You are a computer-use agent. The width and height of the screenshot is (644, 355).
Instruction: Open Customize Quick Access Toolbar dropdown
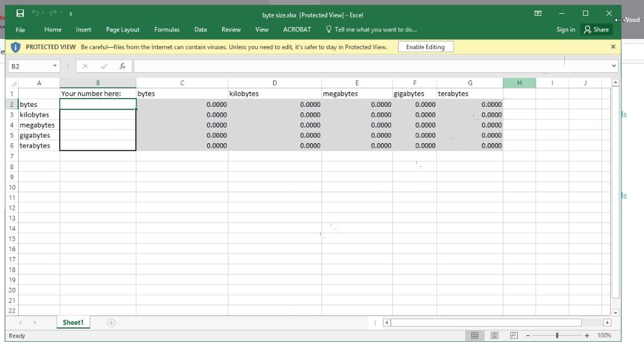tap(71, 14)
